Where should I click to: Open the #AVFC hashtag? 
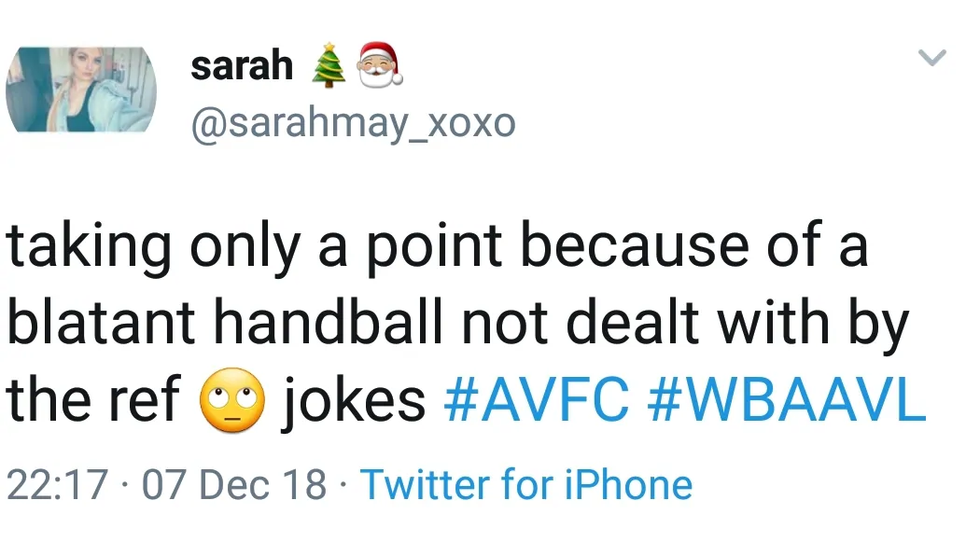[x=537, y=401]
